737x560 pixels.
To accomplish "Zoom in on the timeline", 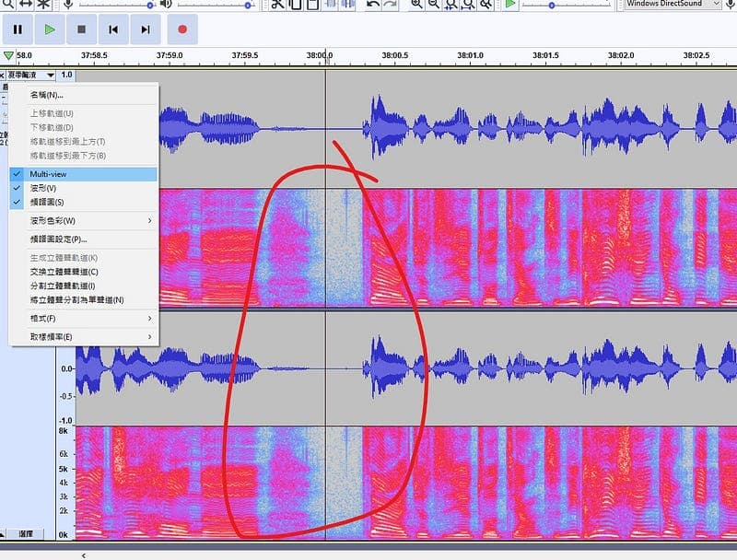I will 416,5.
